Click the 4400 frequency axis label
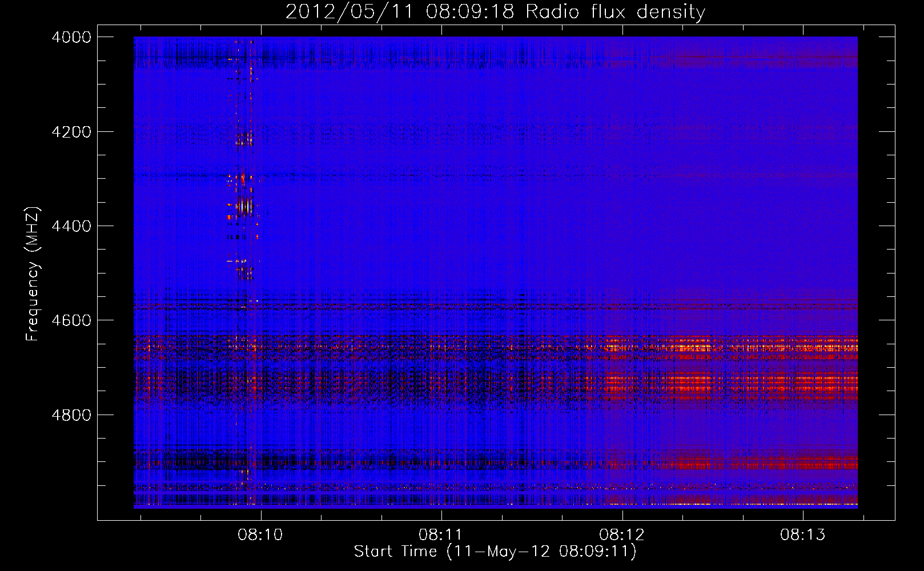This screenshot has height=571, width=924. point(71,226)
